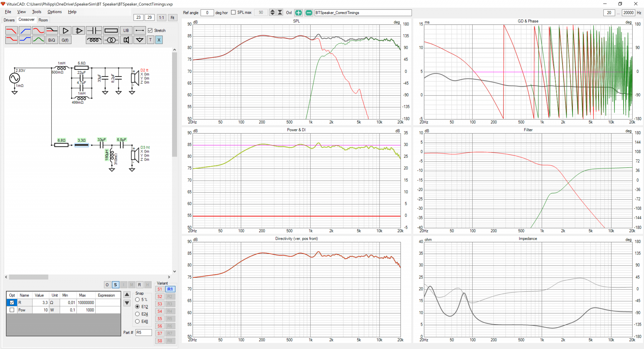The image size is (644, 349).
Task: Toggle the S mode button
Action: (115, 285)
